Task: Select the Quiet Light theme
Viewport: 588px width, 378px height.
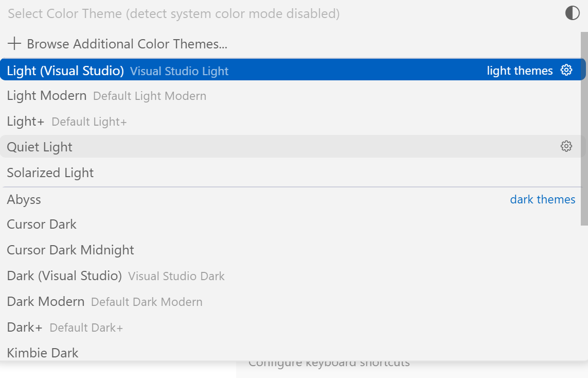Action: coord(293,146)
